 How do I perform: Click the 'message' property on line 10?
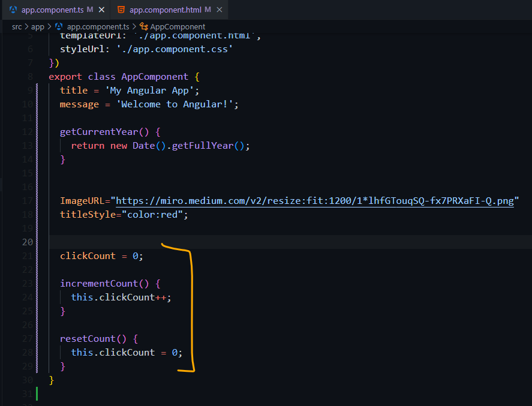(x=79, y=104)
